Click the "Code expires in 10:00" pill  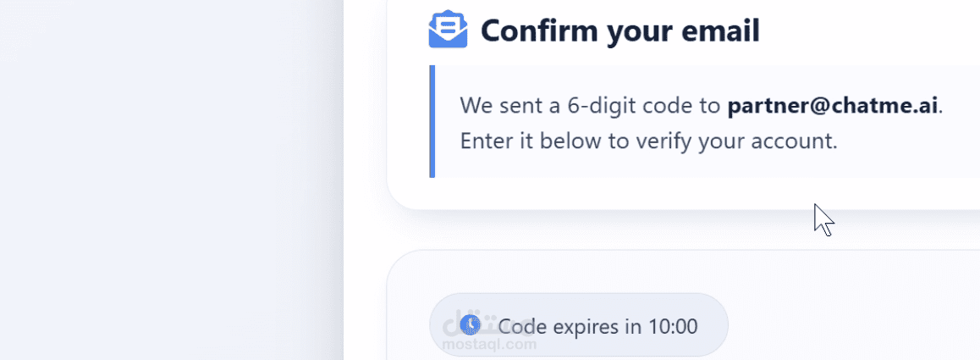click(x=578, y=325)
